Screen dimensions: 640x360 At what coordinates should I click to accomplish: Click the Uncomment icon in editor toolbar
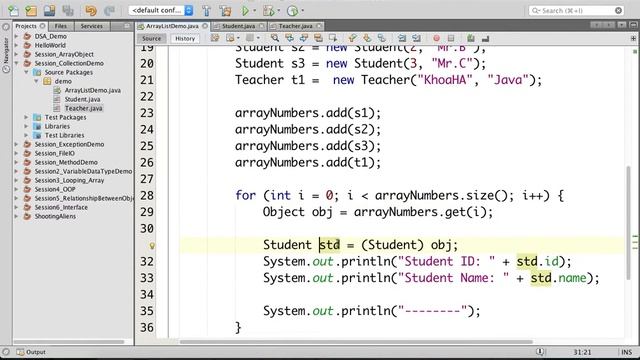485,38
